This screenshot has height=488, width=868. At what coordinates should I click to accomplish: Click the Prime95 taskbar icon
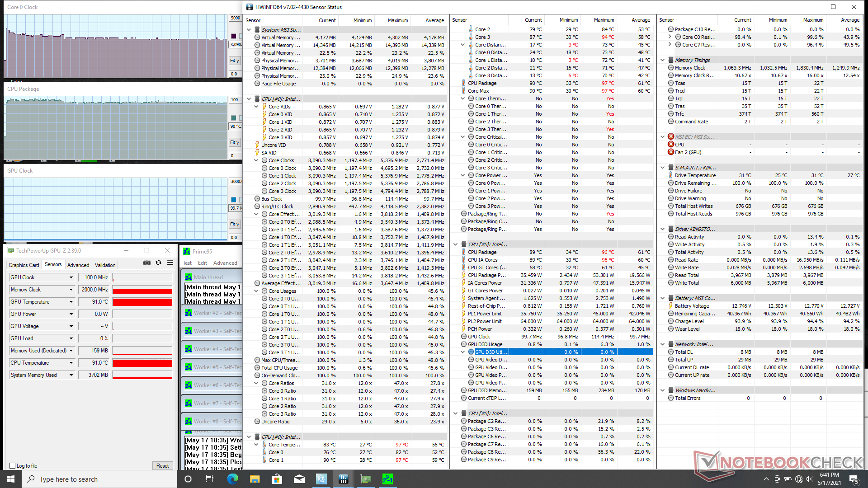(x=387, y=479)
